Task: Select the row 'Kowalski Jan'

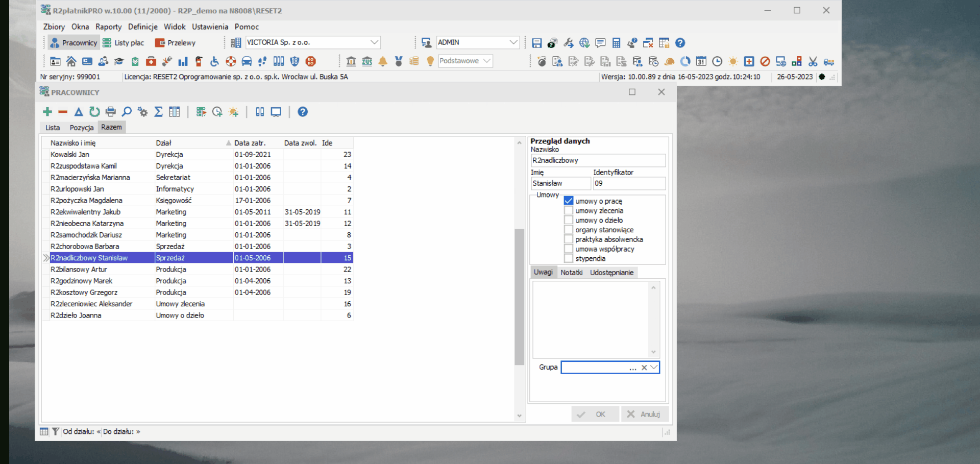Action: (198, 154)
